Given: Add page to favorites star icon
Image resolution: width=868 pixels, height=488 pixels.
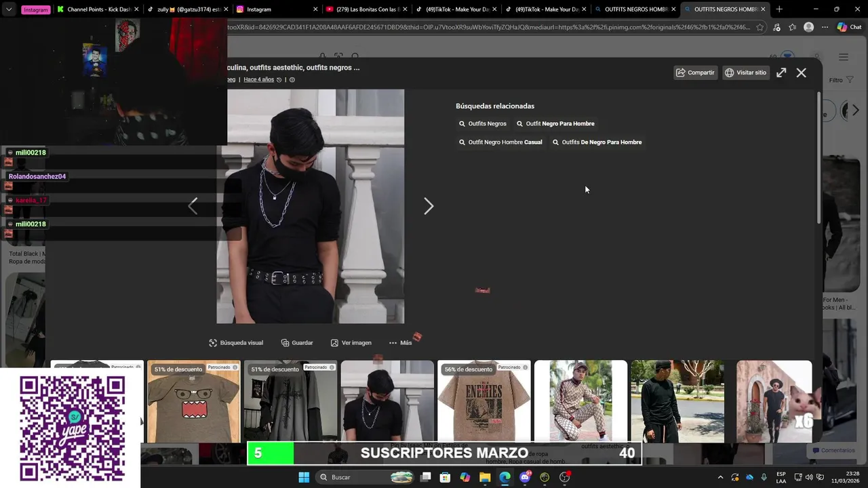Looking at the screenshot, I should 759,27.
